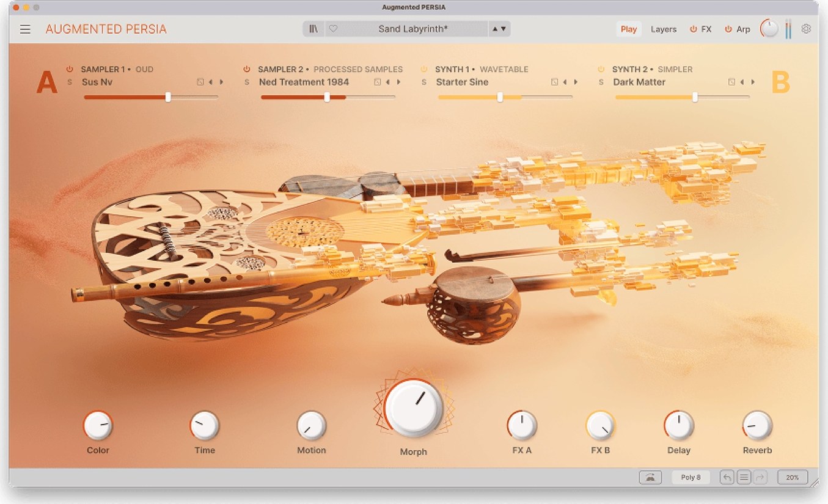The height and width of the screenshot is (504, 828).
Task: Toggle Sampler 1 power button
Action: 70,69
